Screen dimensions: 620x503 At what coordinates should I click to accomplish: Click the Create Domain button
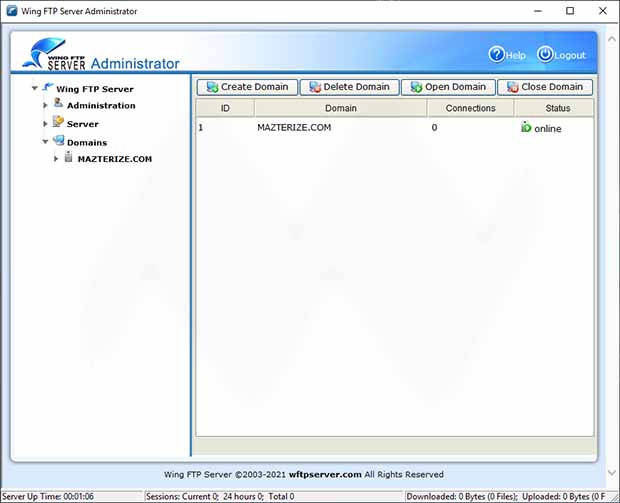(247, 87)
